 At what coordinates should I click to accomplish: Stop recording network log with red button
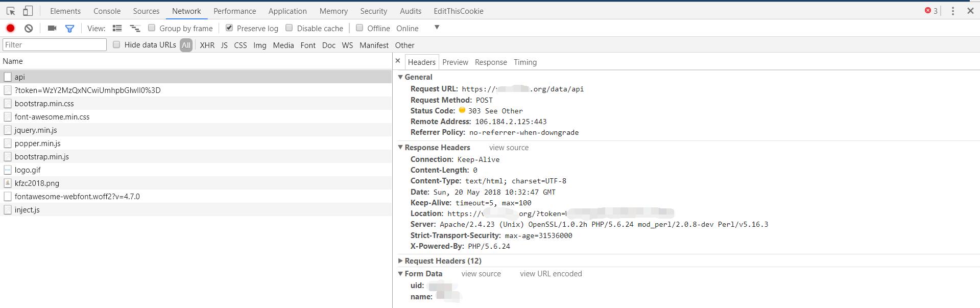(x=10, y=28)
